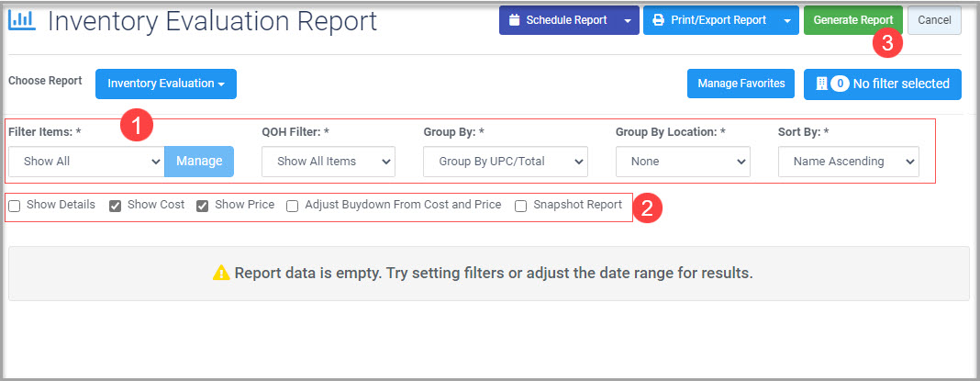The image size is (980, 381).
Task: Open the Group By UPC/Total dropdown
Action: point(506,162)
